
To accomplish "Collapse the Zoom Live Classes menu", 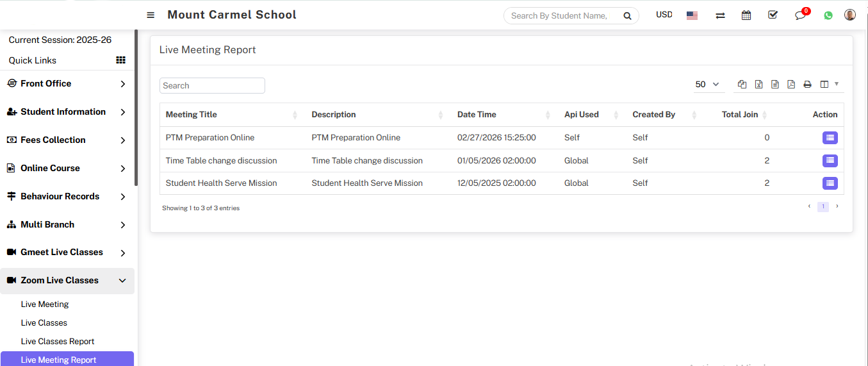I will [x=67, y=280].
